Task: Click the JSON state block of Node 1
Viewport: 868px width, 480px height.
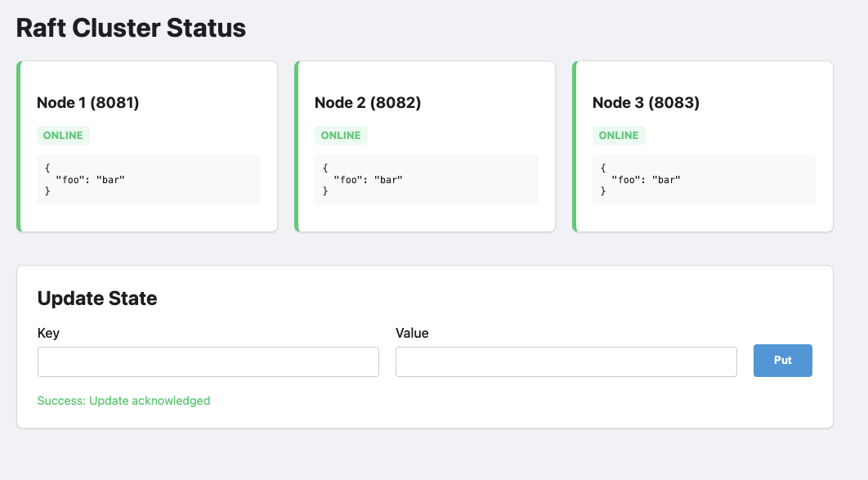Action: 149,180
